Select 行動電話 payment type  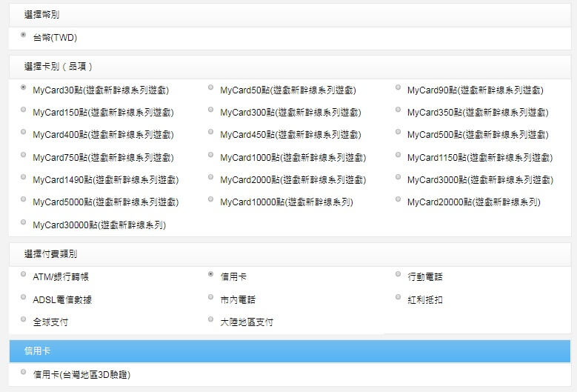coord(398,274)
